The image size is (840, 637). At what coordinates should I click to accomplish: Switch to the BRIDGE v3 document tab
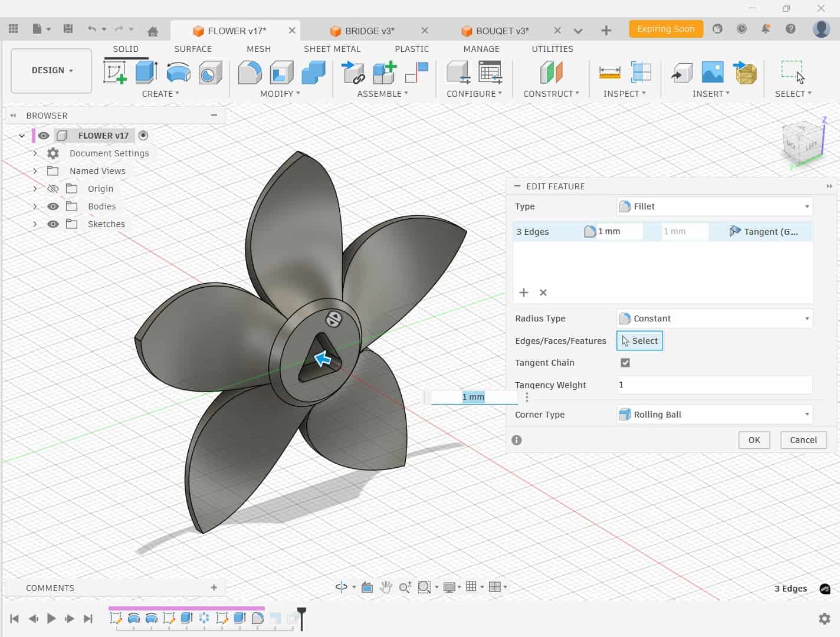pyautogui.click(x=370, y=31)
